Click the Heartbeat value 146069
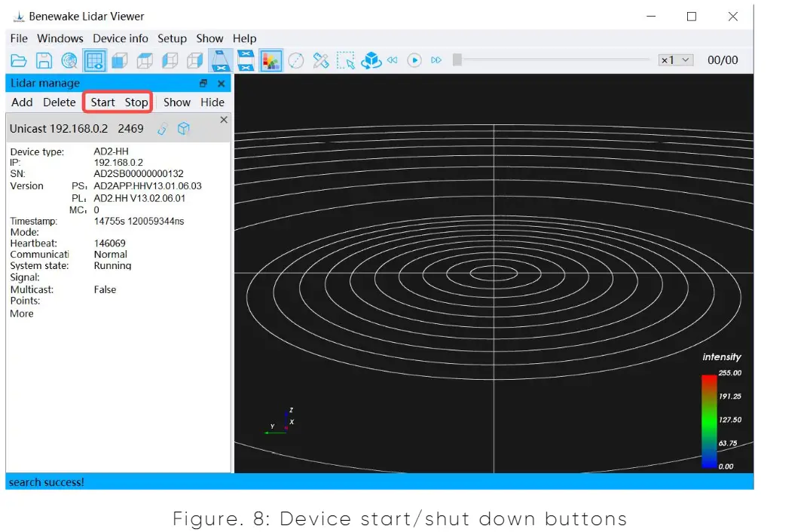810x532 pixels. 109,243
